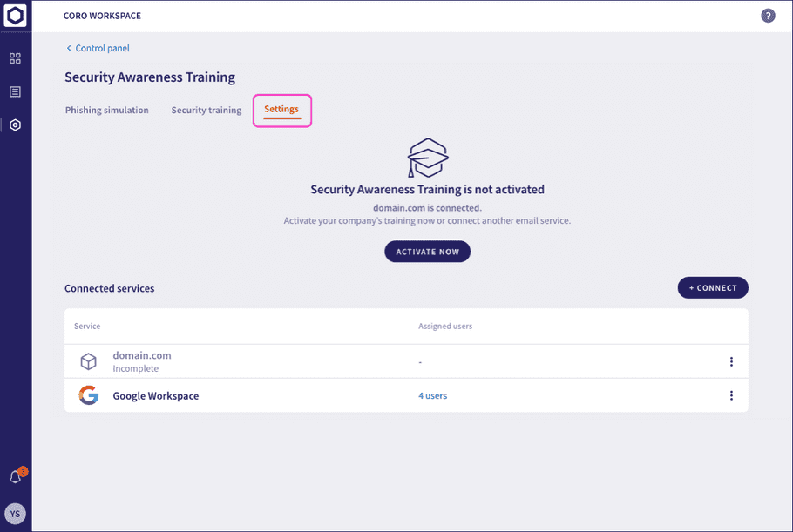Select the Google Workspace service name

coord(156,395)
